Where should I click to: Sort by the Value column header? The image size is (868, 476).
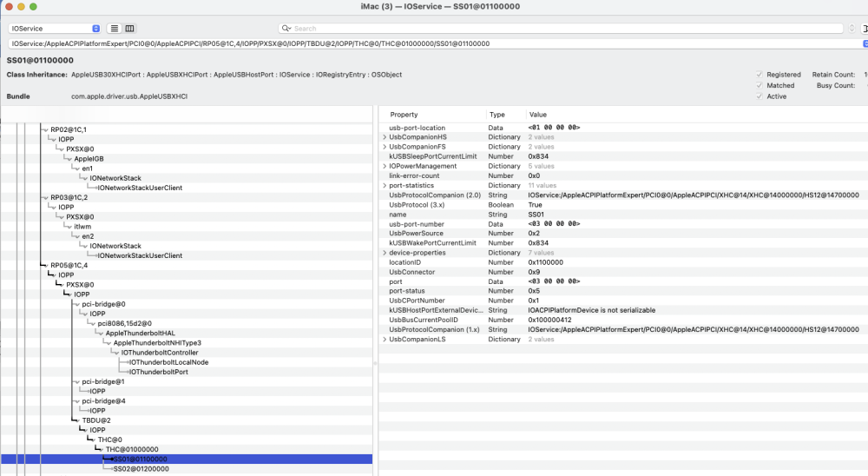(537, 115)
